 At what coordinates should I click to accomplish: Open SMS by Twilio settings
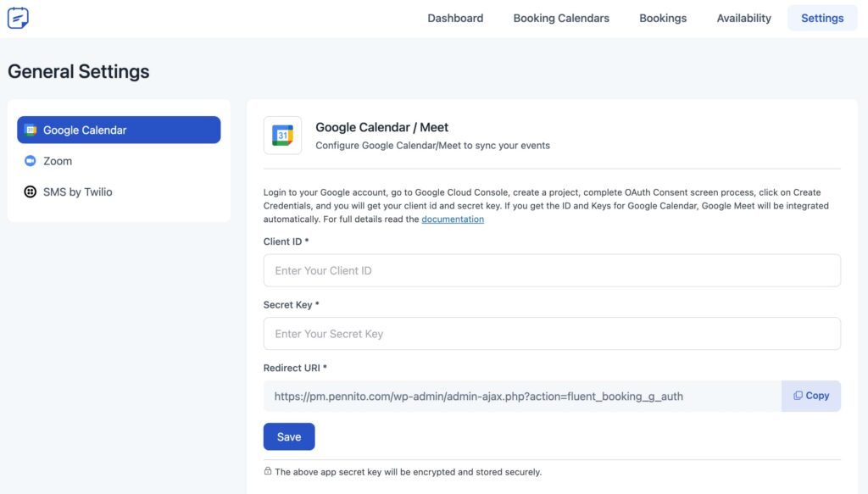[x=119, y=192]
